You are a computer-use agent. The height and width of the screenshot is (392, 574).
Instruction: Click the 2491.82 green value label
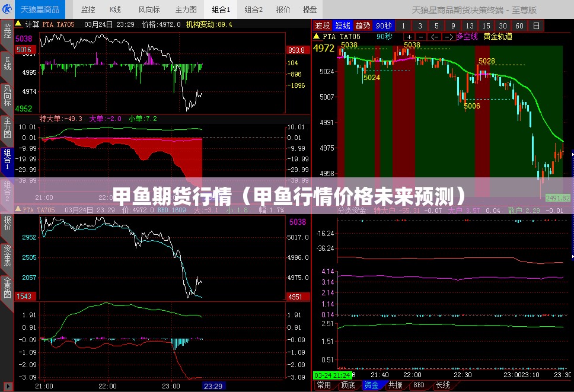click(x=558, y=198)
